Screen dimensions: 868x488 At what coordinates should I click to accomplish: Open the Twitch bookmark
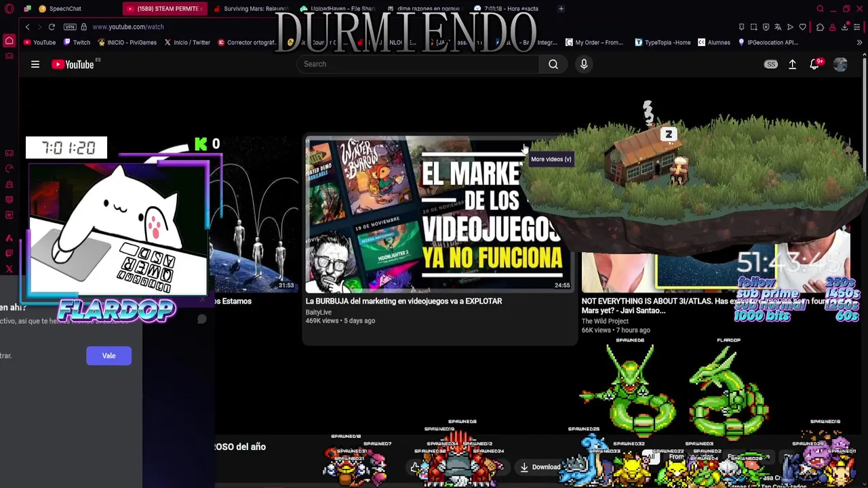click(x=77, y=42)
